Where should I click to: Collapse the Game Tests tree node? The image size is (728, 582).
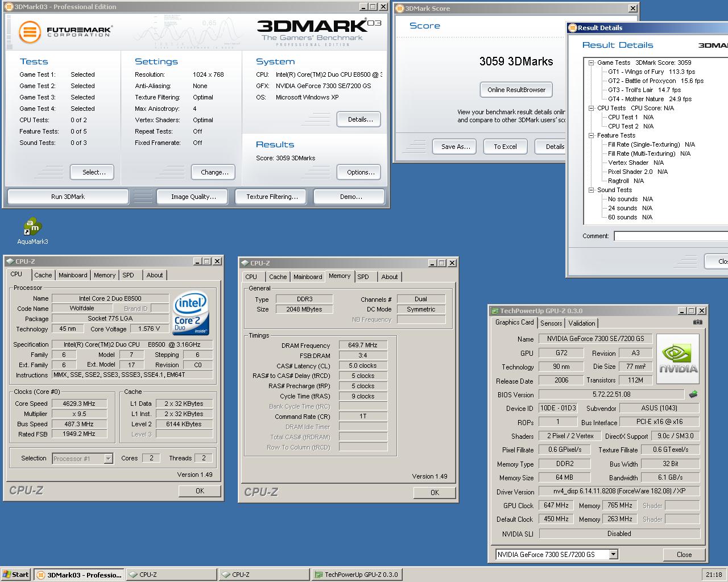(591, 63)
